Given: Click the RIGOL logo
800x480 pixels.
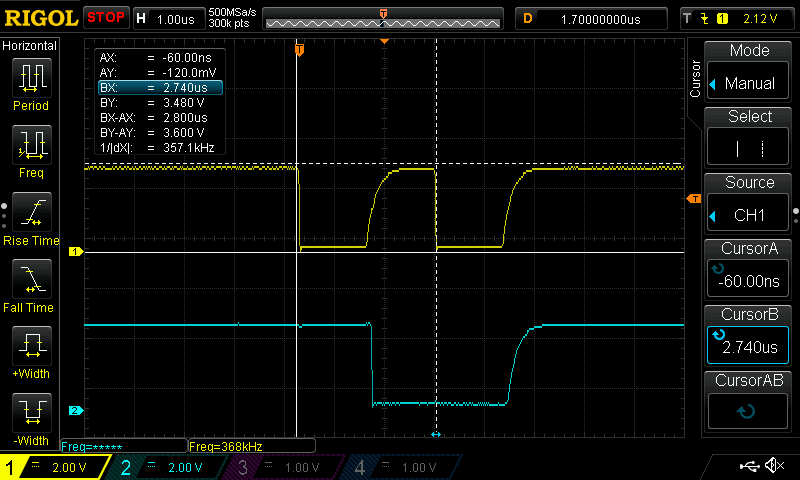Looking at the screenshot, I should [x=41, y=18].
